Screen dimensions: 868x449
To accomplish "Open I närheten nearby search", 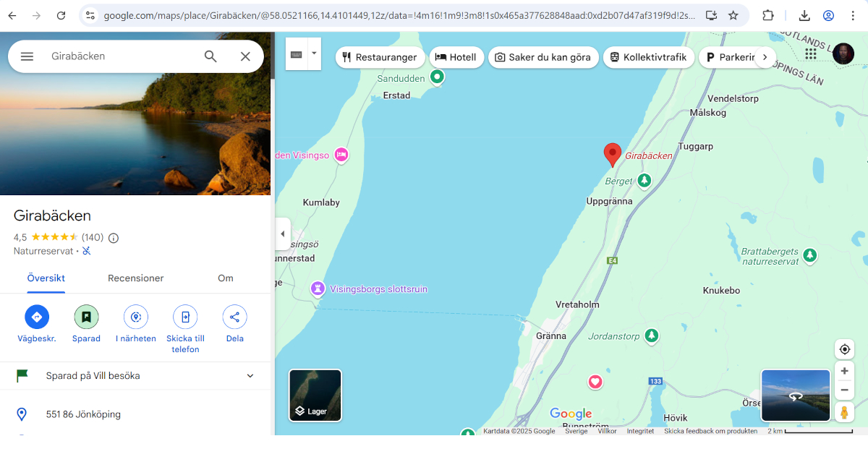I will (x=135, y=317).
